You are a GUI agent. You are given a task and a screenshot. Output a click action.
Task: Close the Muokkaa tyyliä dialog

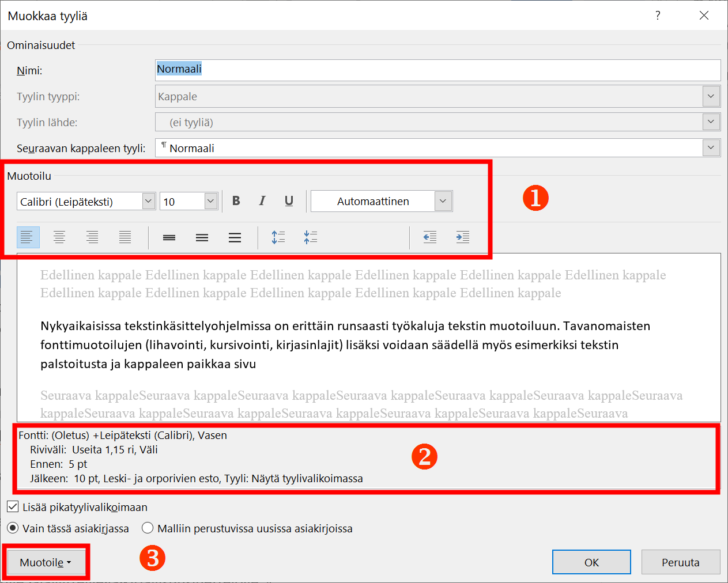pos(704,16)
